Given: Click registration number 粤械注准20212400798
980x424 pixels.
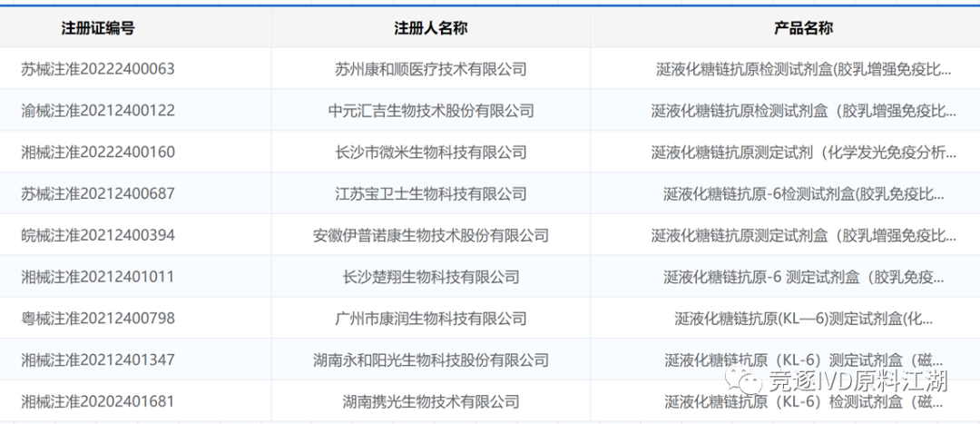Looking at the screenshot, I should (x=98, y=319).
